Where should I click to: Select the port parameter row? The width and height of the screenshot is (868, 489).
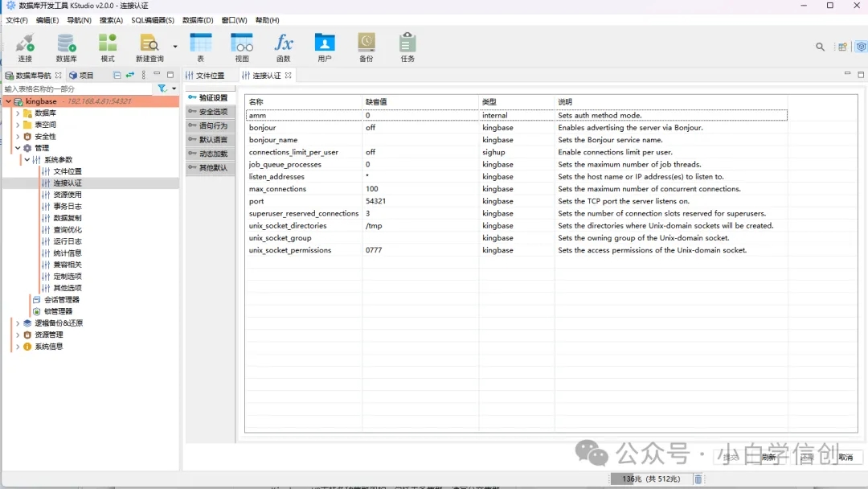click(517, 201)
